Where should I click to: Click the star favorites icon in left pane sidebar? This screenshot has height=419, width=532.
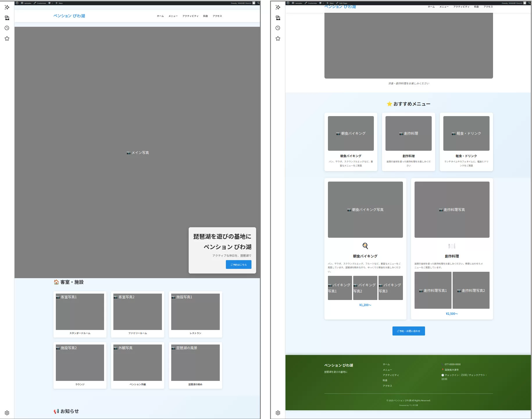[x=7, y=38]
